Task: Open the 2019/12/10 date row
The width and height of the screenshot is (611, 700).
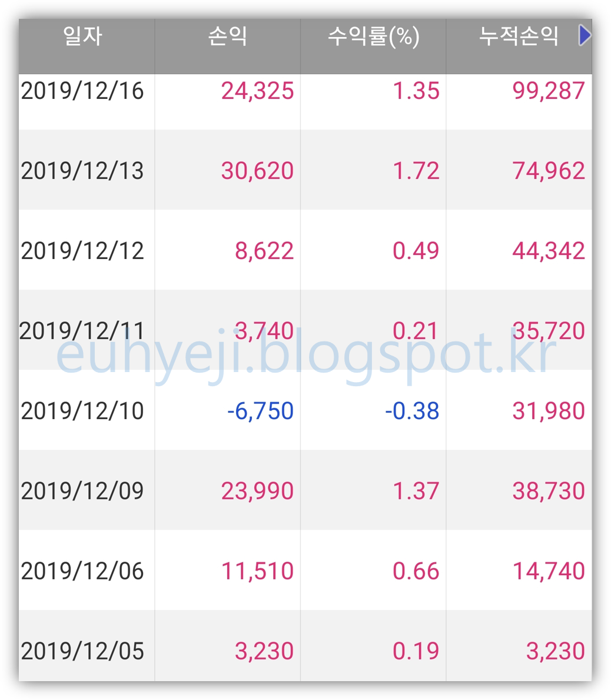Action: pyautogui.click(x=305, y=410)
